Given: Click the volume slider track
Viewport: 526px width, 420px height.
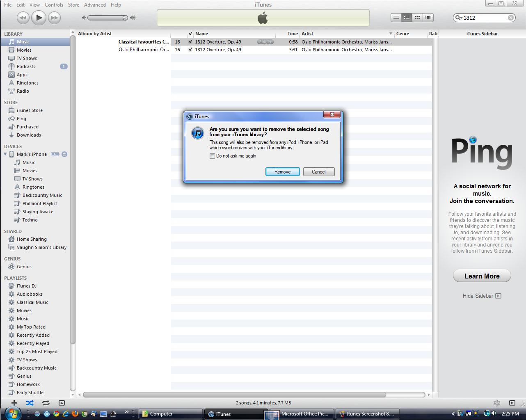Looking at the screenshot, I should click(x=107, y=18).
